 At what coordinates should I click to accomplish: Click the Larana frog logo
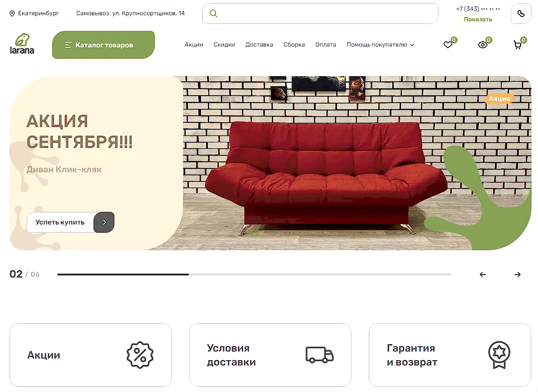click(x=22, y=44)
